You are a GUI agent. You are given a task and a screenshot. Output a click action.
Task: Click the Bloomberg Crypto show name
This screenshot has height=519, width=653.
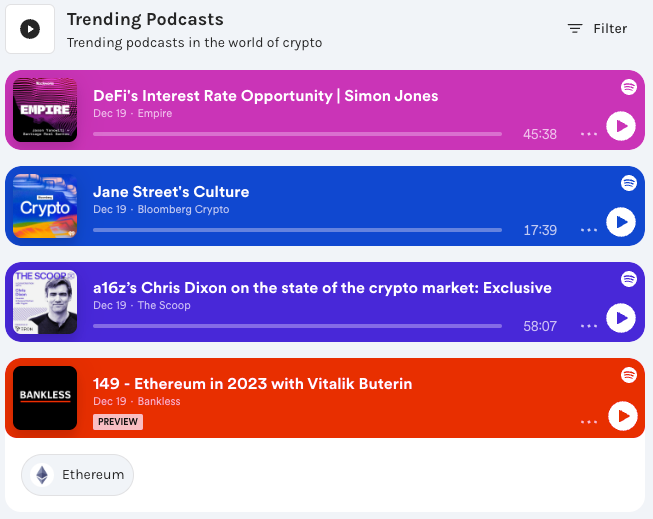(183, 210)
